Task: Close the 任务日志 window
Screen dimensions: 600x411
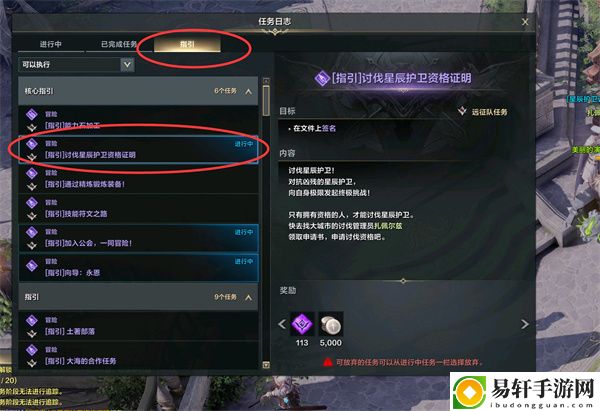Action: point(525,22)
